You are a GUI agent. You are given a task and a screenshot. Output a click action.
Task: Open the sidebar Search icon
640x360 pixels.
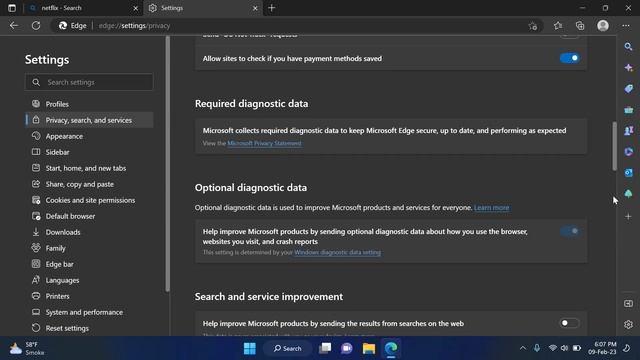[628, 47]
